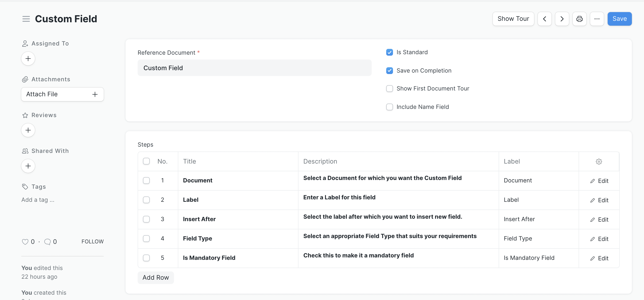The height and width of the screenshot is (300, 644).
Task: Share document using Shared With plus
Action: (28, 166)
